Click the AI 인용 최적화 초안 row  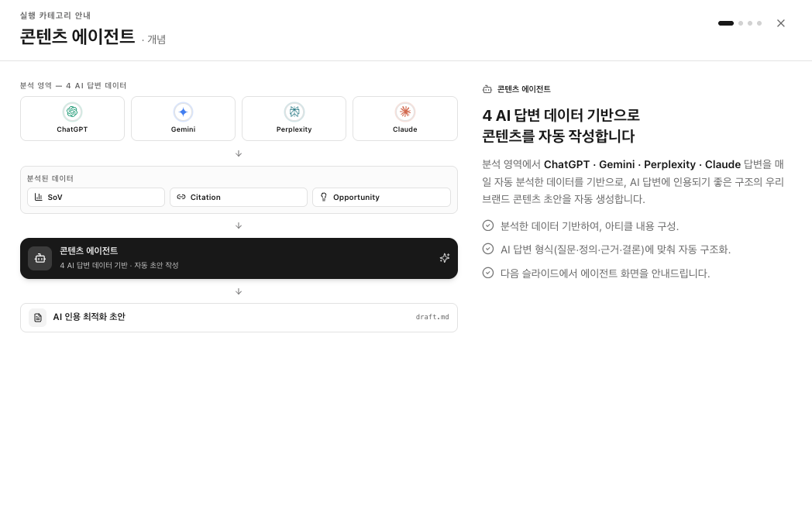239,318
